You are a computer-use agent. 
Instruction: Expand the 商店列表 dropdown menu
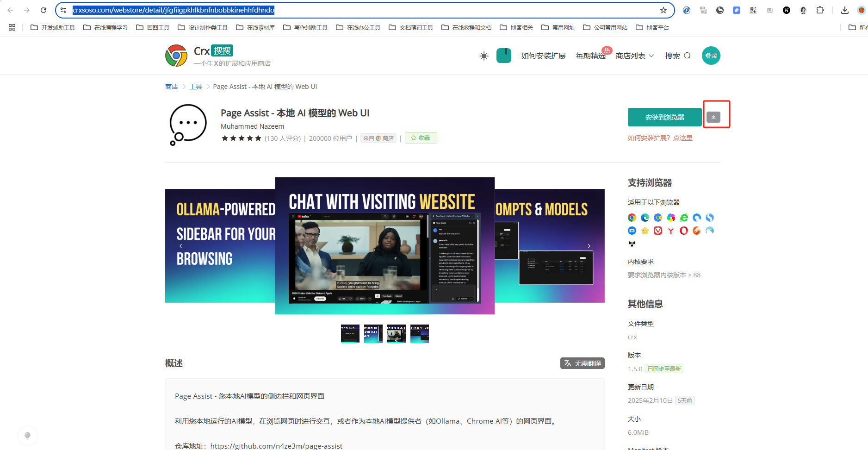click(635, 56)
